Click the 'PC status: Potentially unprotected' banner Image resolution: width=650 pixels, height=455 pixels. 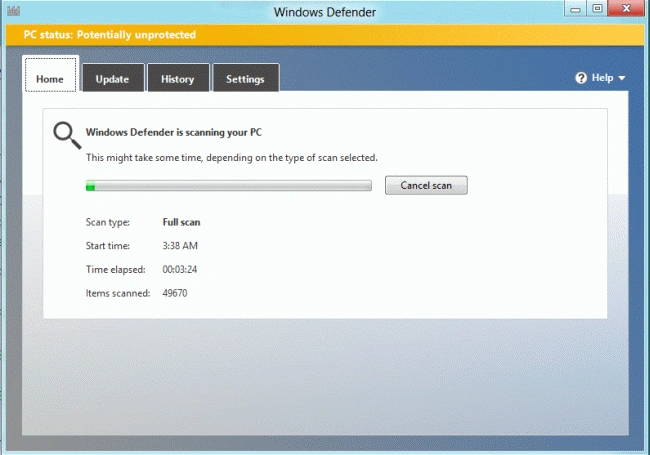[325, 35]
